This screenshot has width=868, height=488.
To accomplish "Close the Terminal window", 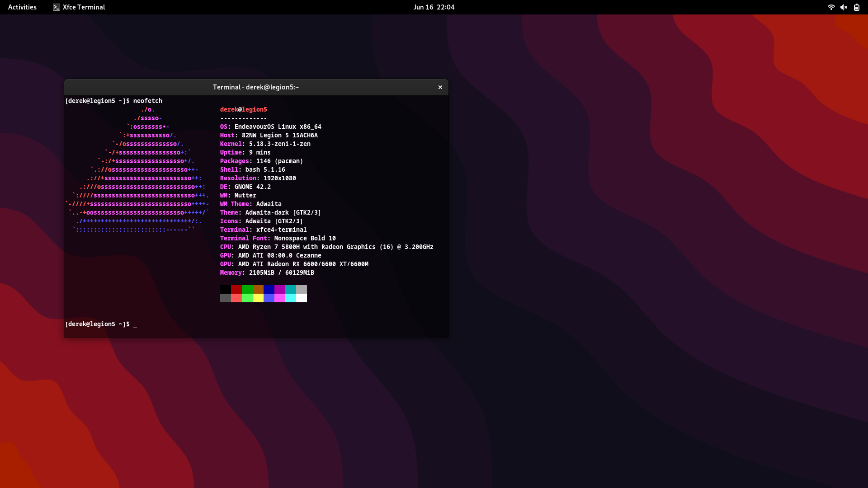I will tap(440, 87).
